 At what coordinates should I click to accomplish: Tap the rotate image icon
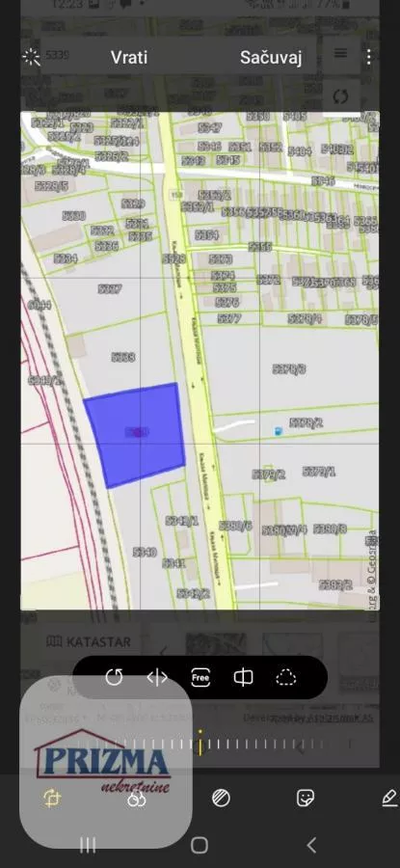pos(114,677)
